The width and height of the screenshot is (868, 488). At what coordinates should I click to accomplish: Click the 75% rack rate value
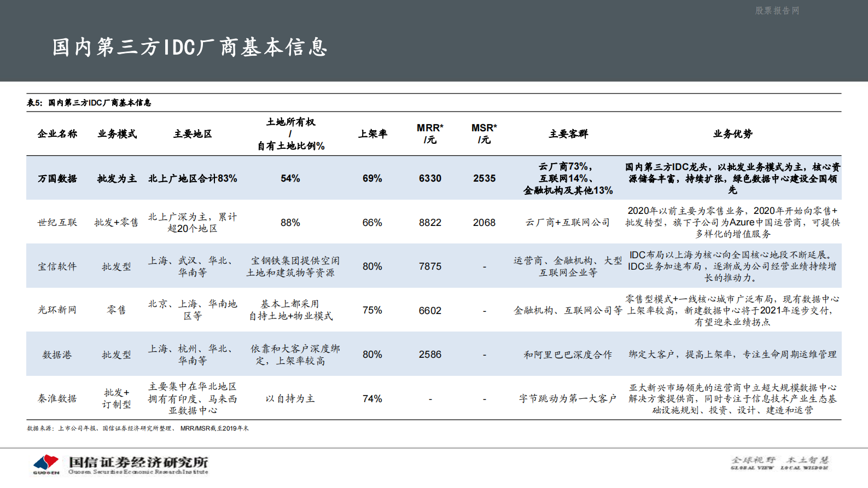pyautogui.click(x=372, y=310)
